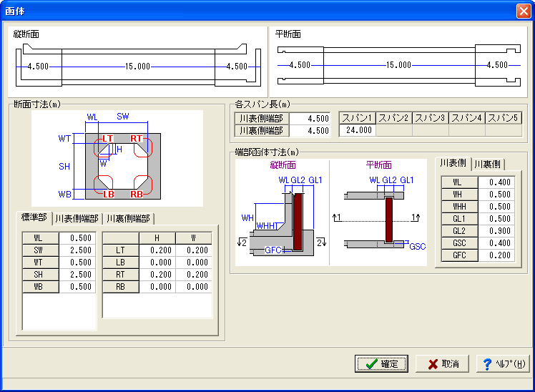Switch to the 標準部 tab
Screen dimensions: 535x392
coord(34,217)
